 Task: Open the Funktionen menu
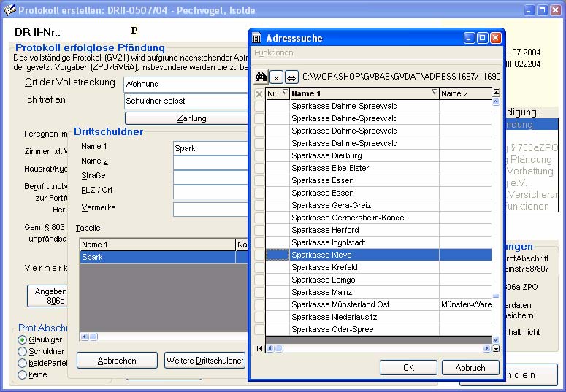[x=273, y=53]
